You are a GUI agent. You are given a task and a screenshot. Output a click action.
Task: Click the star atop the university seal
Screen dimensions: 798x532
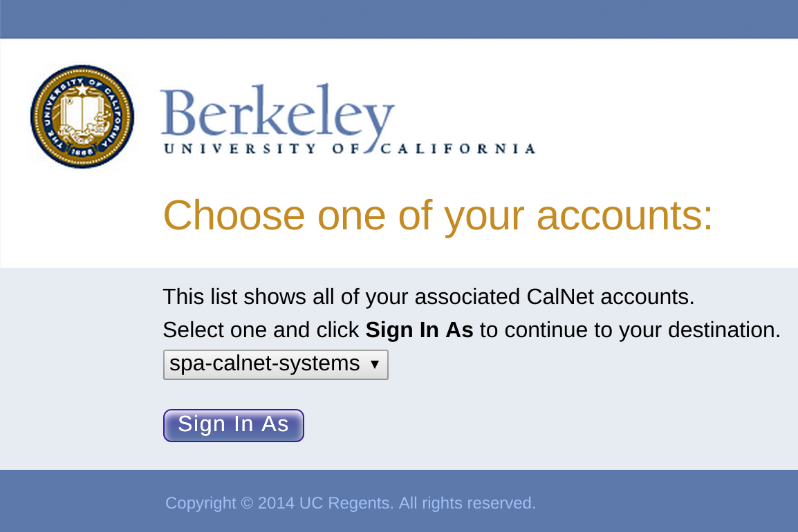82,90
